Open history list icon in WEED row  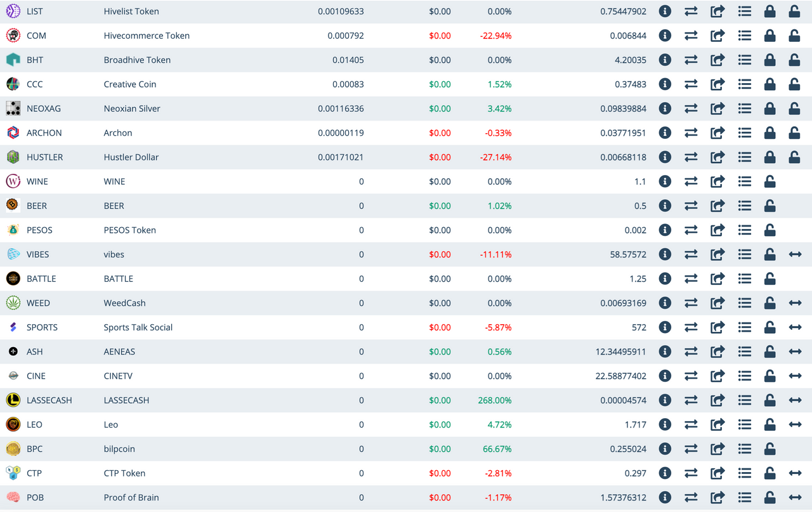(x=745, y=303)
